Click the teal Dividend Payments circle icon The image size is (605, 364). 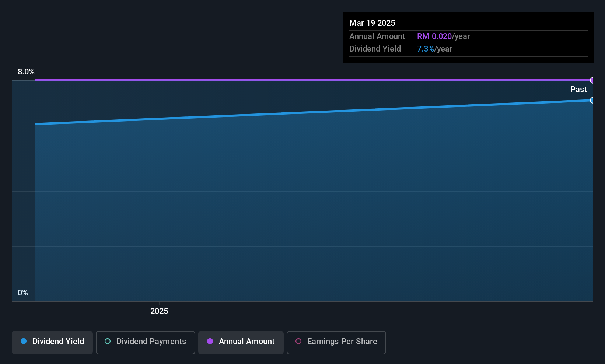tap(108, 341)
